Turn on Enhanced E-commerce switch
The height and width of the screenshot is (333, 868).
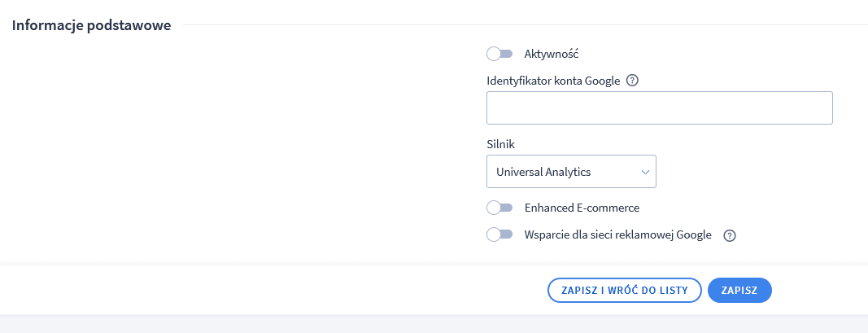click(499, 208)
